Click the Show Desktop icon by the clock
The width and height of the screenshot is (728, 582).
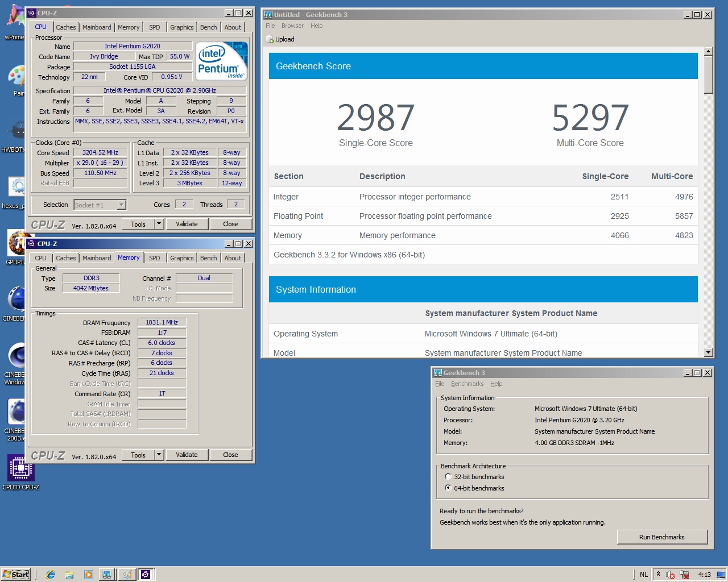(x=721, y=574)
